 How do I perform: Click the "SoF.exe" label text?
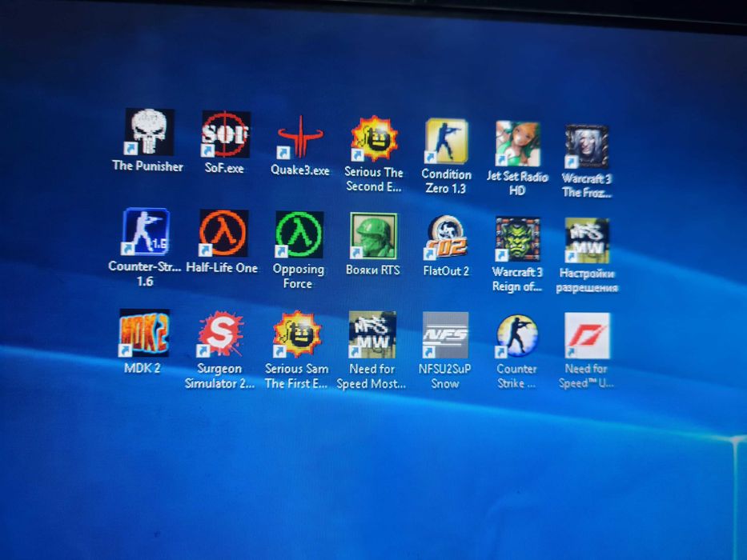pyautogui.click(x=224, y=168)
